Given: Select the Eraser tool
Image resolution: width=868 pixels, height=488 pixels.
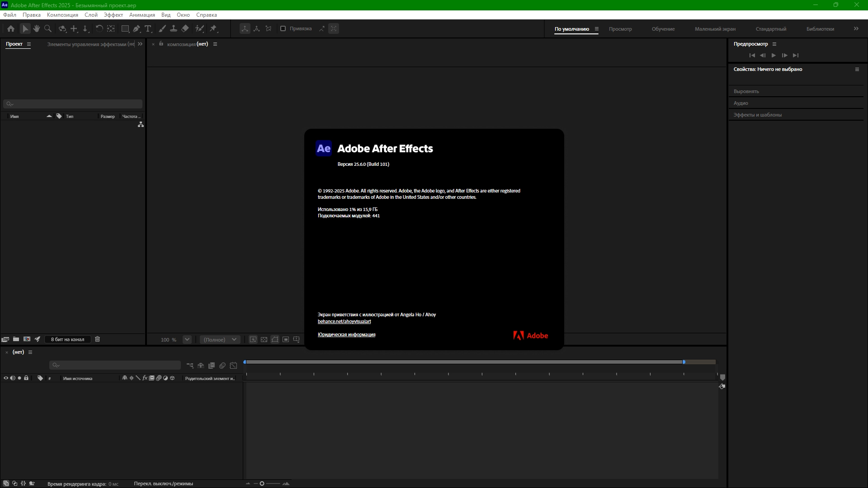Looking at the screenshot, I should click(x=185, y=28).
